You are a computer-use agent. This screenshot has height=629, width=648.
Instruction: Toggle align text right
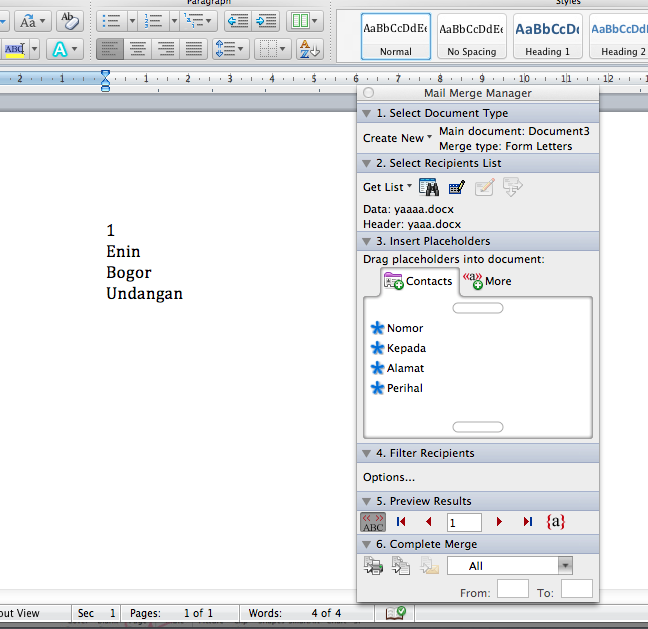pyautogui.click(x=166, y=50)
